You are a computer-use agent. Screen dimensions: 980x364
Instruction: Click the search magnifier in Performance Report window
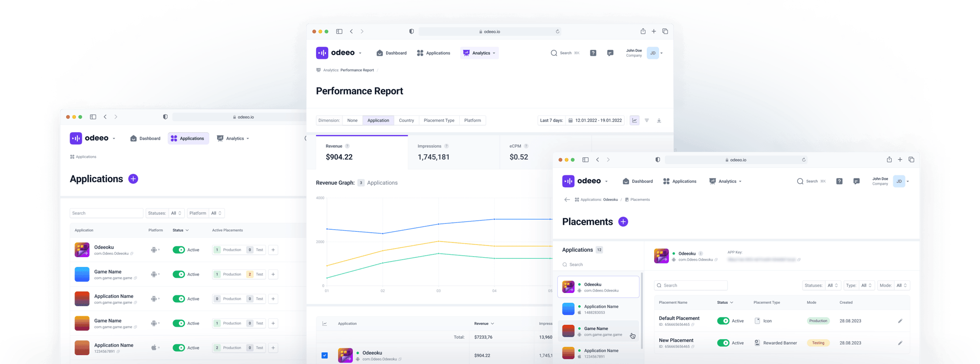click(554, 53)
